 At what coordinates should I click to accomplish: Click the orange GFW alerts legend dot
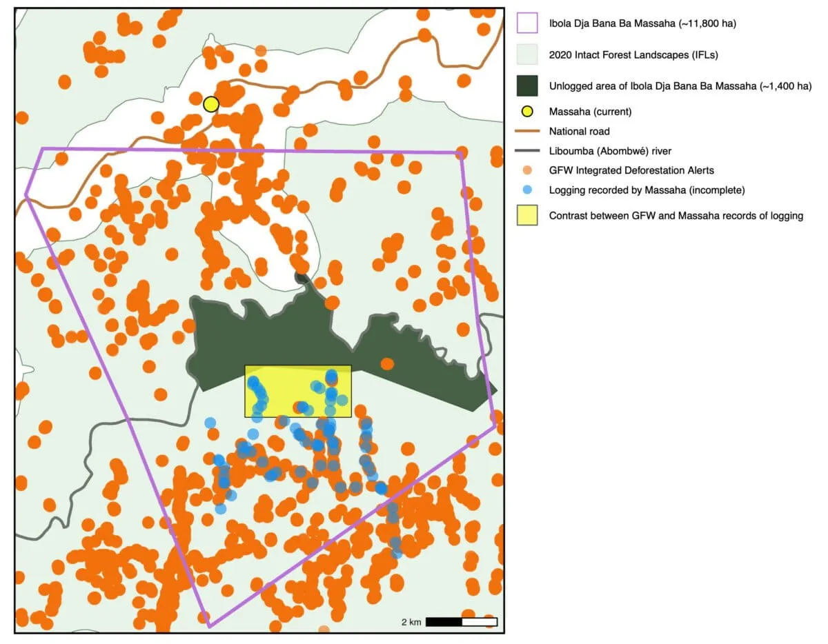click(x=527, y=170)
